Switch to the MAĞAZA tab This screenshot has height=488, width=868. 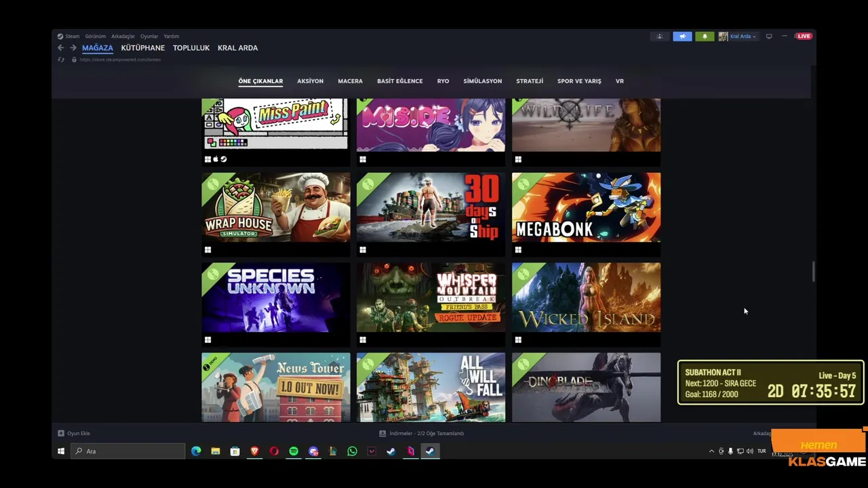pos(98,48)
